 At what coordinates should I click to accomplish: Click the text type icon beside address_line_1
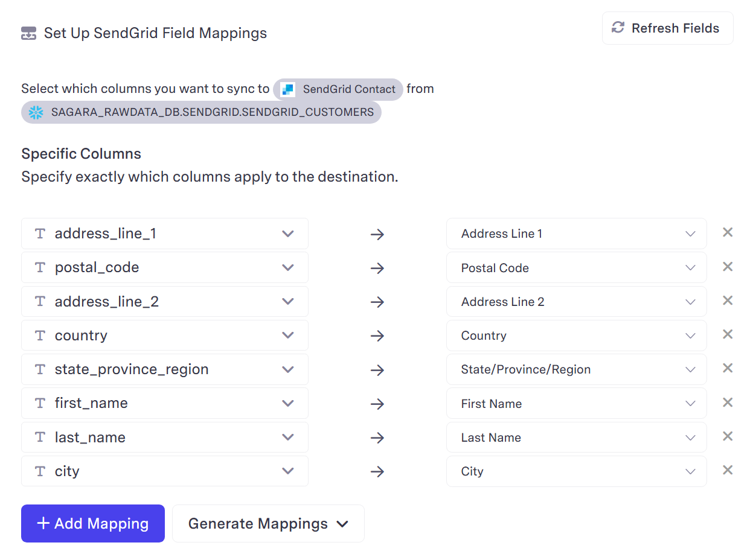click(40, 234)
